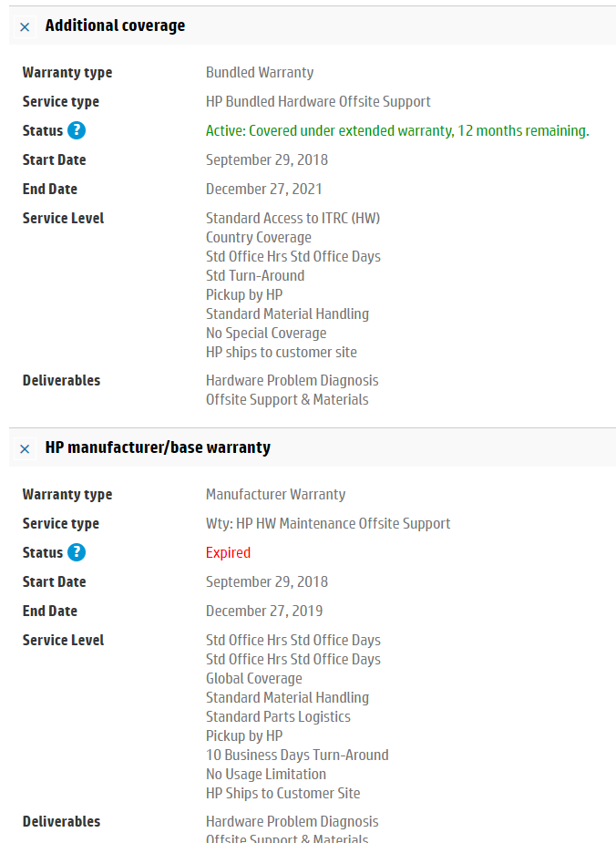Select Standard Access to ITRC (HW) line
The width and height of the screenshot is (616, 843).
[293, 218]
